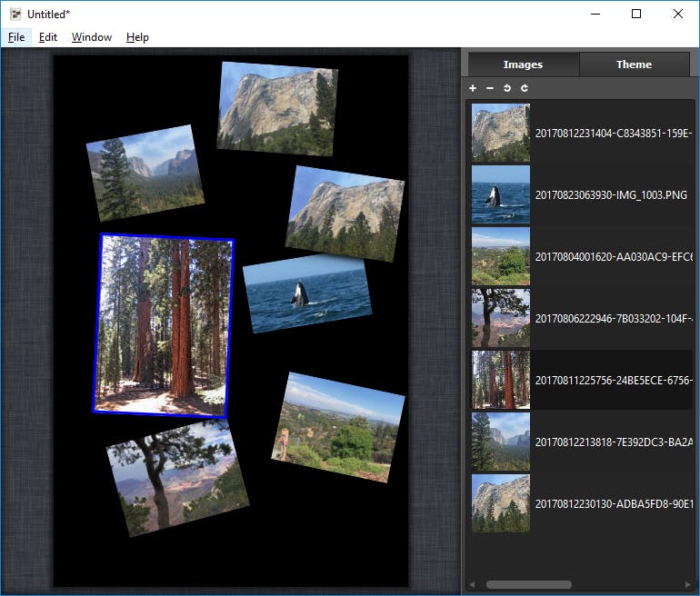This screenshot has height=596, width=700.
Task: Click filename 20170806222946-7B033202-104F-
Action: pyautogui.click(x=614, y=319)
